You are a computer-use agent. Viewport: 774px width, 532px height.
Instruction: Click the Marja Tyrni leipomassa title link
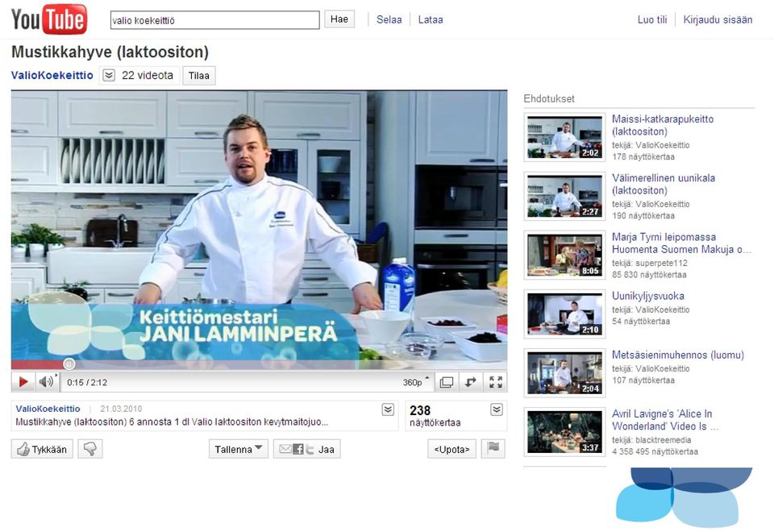[x=682, y=243]
